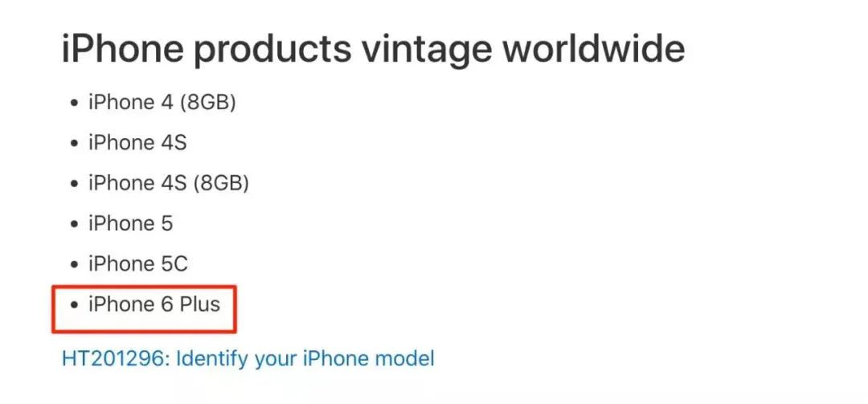Click the 'iPhone products vintage worldwide' heading
The image size is (868, 404).
tap(373, 51)
